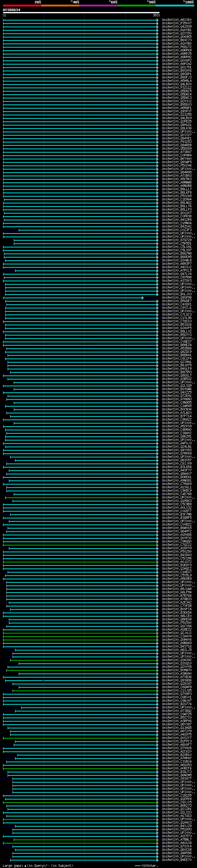Select hit label UniRef100_C0Z3F3
This screenshot has width=197, height=868.
[x=177, y=230]
